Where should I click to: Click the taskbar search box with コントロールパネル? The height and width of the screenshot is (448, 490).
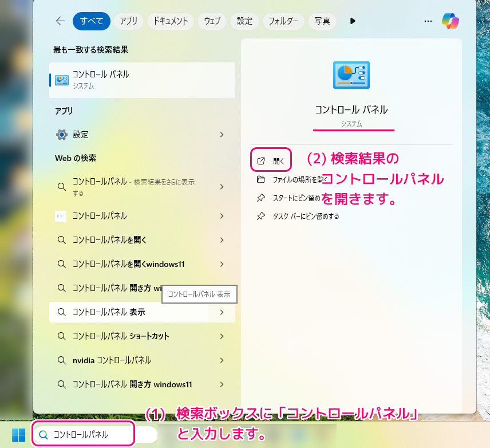point(95,435)
